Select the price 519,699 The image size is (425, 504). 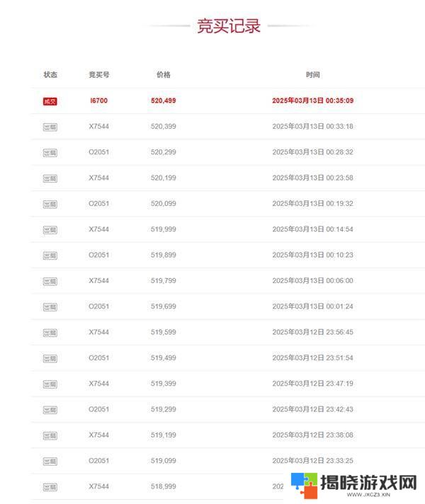[x=164, y=306]
